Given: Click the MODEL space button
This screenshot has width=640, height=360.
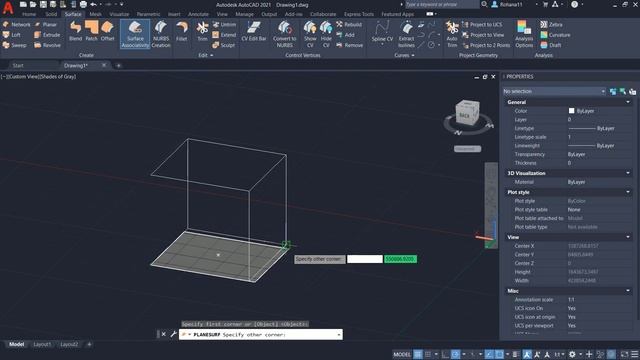Looking at the screenshot, I should [402, 354].
